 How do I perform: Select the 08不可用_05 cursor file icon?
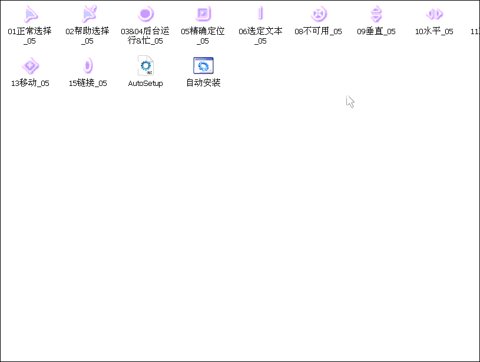click(x=319, y=14)
